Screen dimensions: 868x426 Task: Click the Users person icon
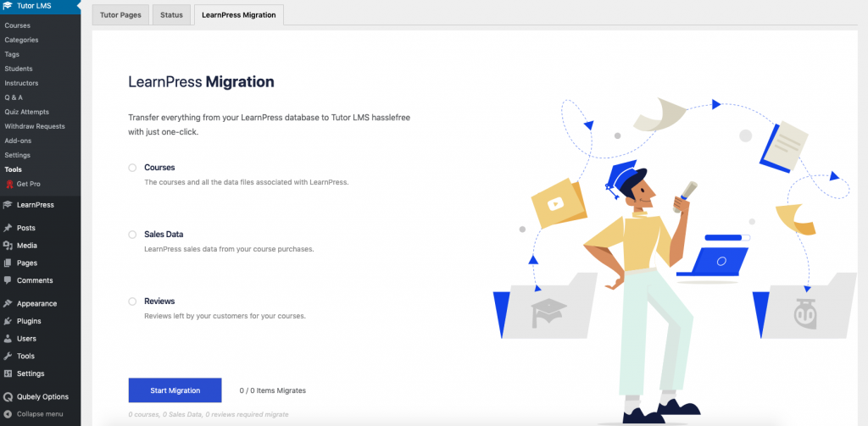click(7, 339)
